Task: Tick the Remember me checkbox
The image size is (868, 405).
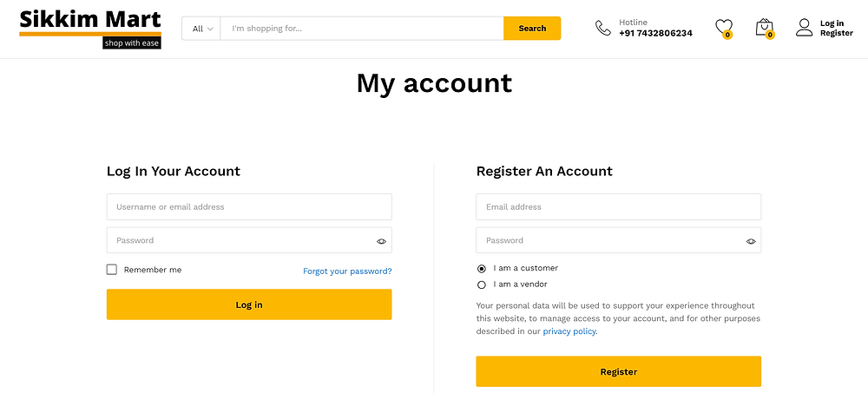Action: point(112,270)
